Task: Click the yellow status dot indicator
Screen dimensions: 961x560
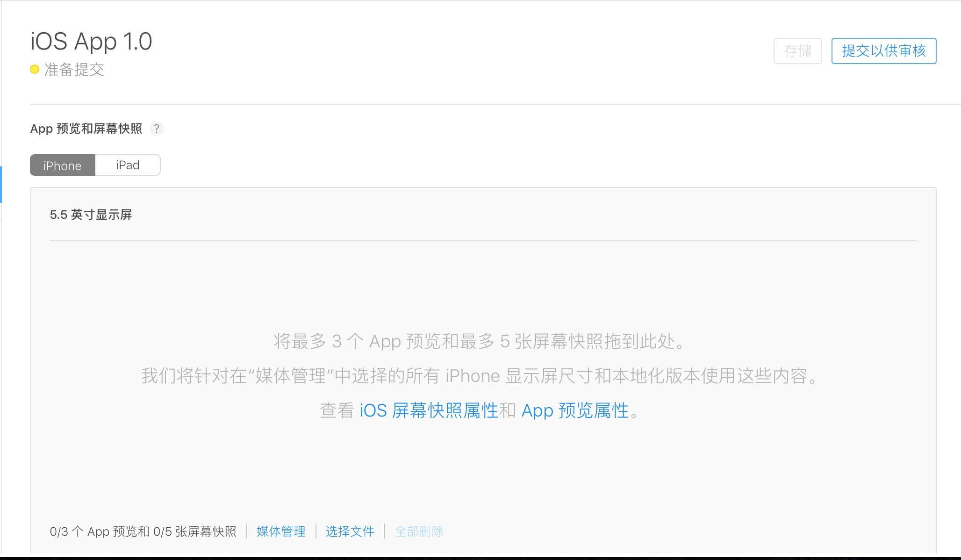Action: click(35, 70)
